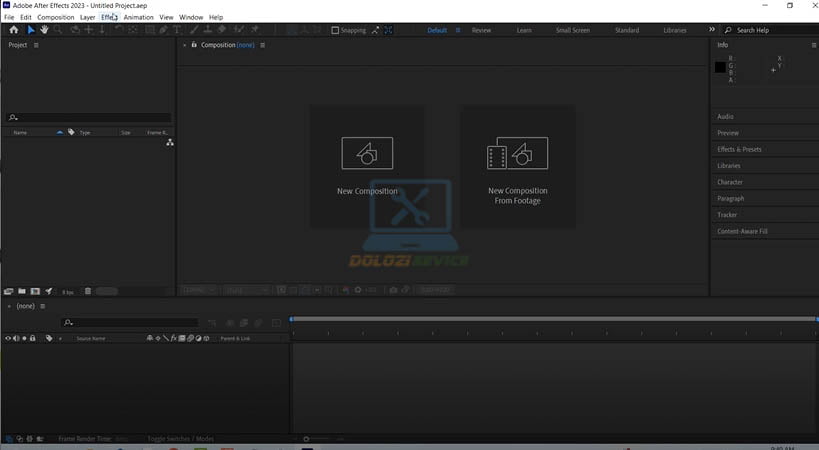This screenshot has width=819, height=450.
Task: Toggle the solo column switch
Action: click(24, 338)
